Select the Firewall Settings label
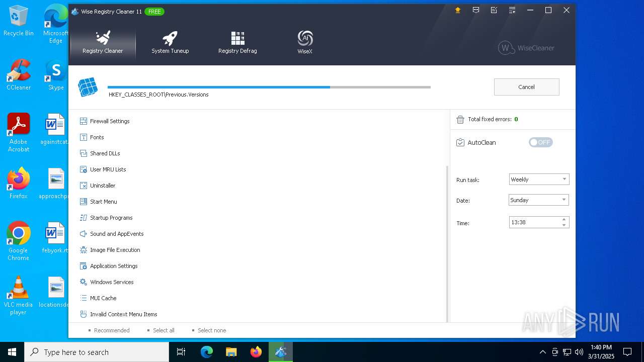Viewport: 644px width, 362px height. coord(110,121)
